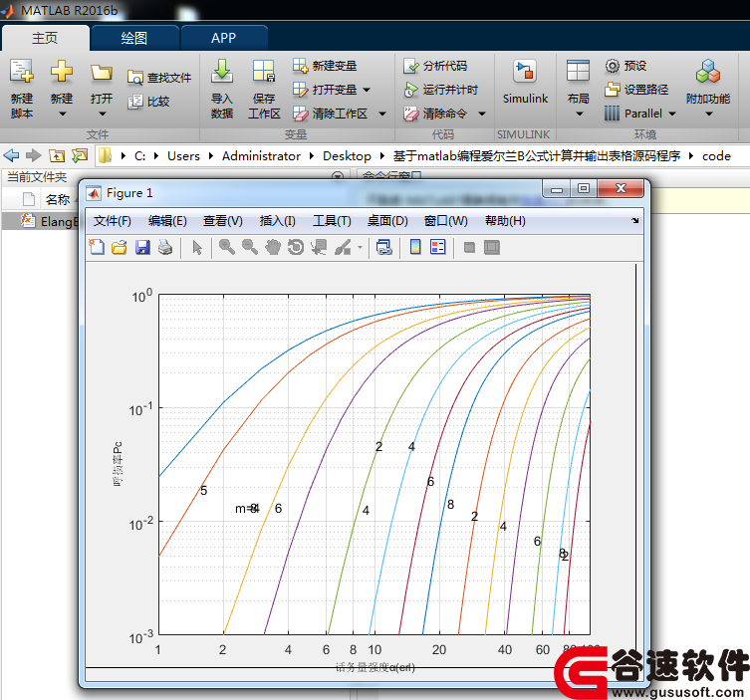Switch to Plots (绘图) tab
The width and height of the screenshot is (750, 700).
(134, 38)
